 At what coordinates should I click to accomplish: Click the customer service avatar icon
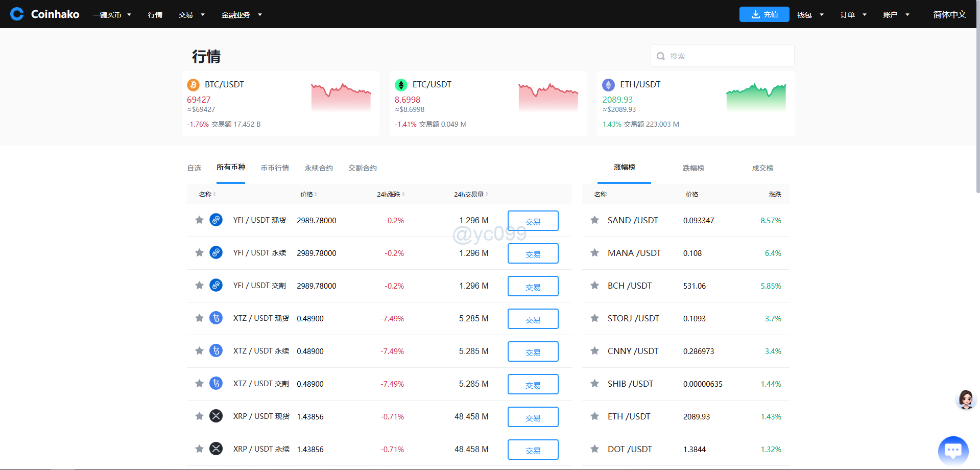tap(965, 399)
